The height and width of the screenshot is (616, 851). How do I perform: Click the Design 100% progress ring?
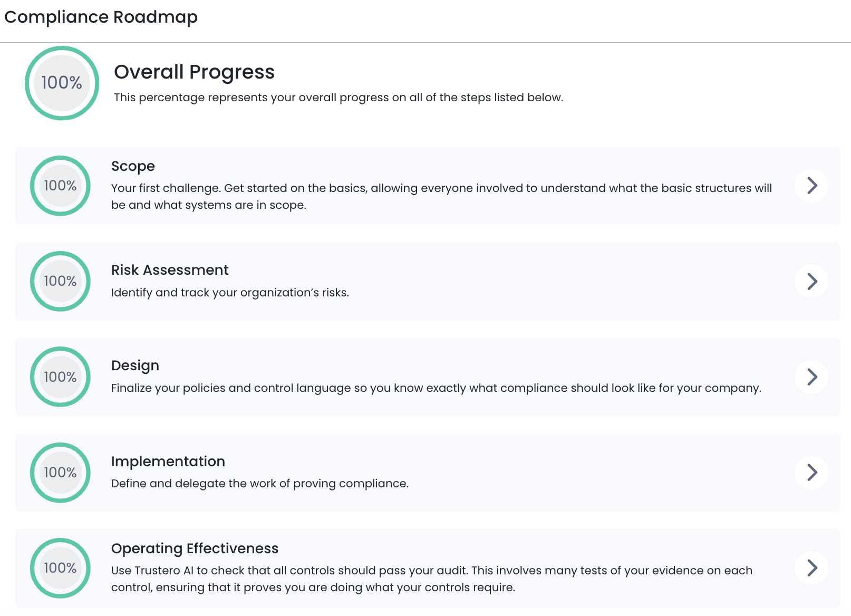pos(60,377)
